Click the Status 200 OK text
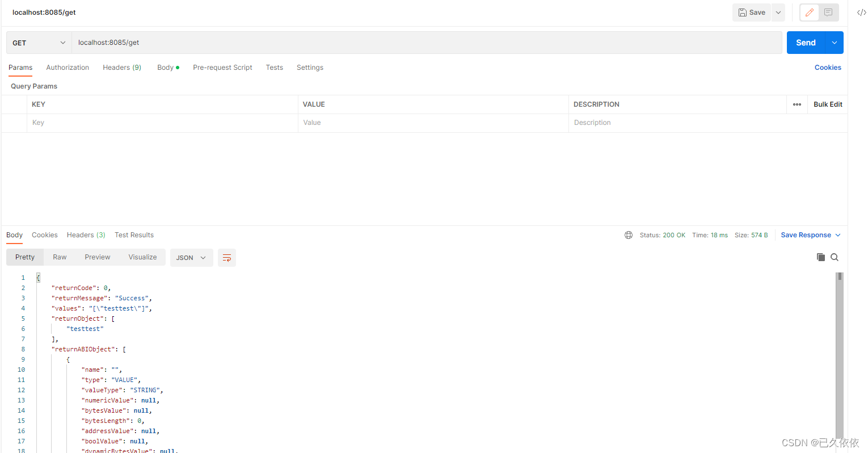The image size is (868, 453). tap(663, 235)
